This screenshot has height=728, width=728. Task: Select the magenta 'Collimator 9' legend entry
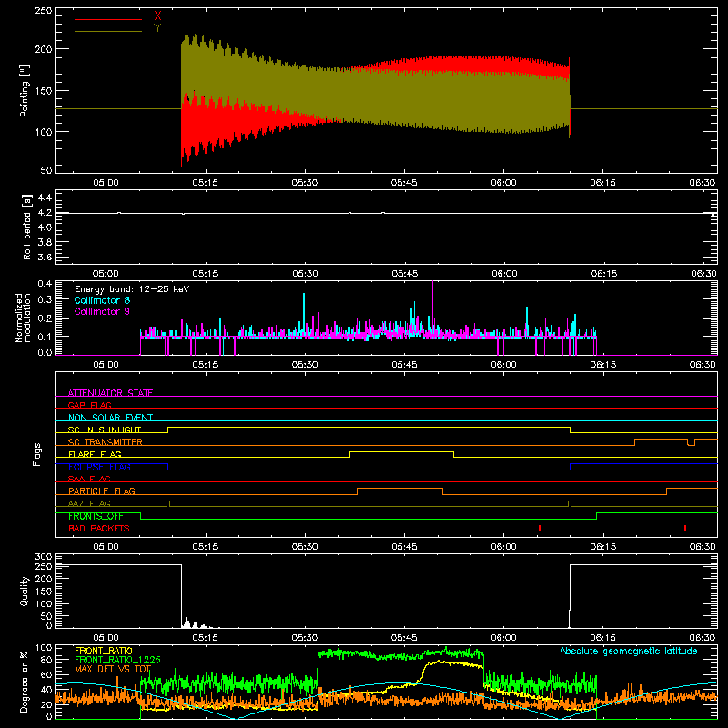point(102,311)
